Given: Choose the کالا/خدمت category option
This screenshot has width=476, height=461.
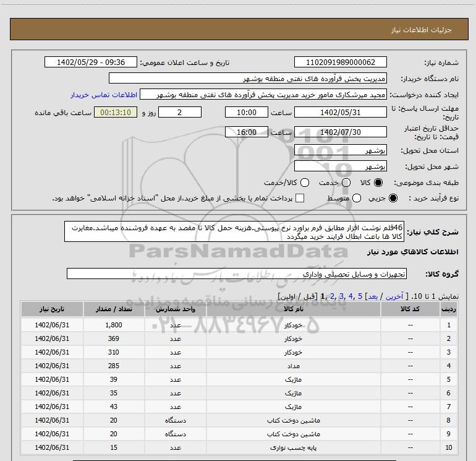Looking at the screenshot, I should 303,183.
